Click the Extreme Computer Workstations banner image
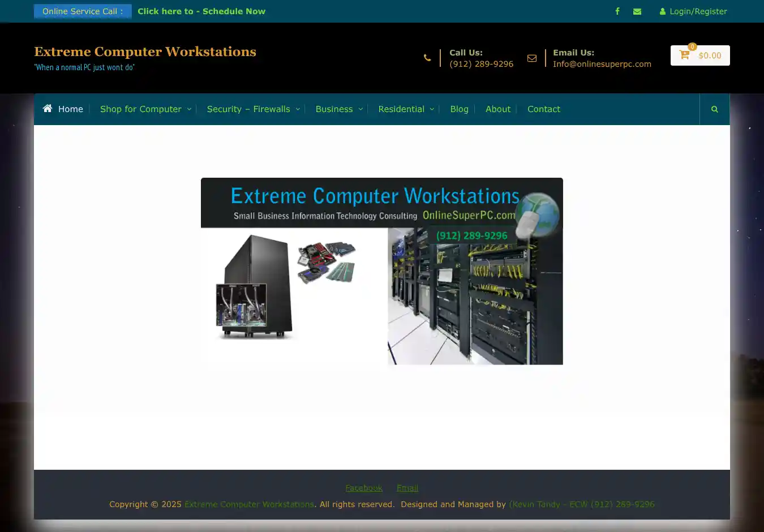This screenshot has width=764, height=532. [382, 272]
